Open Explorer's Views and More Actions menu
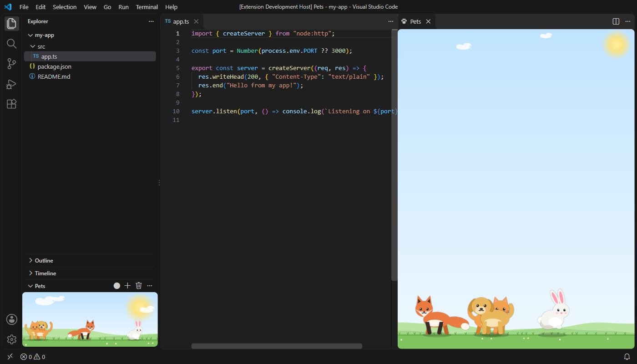The height and width of the screenshot is (364, 637). 151,21
